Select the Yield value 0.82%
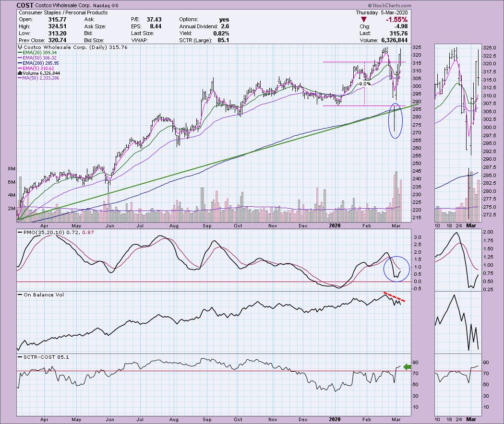 (221, 34)
